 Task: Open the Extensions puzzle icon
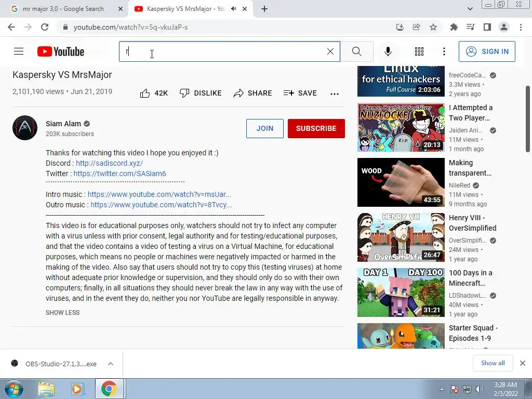tap(454, 27)
